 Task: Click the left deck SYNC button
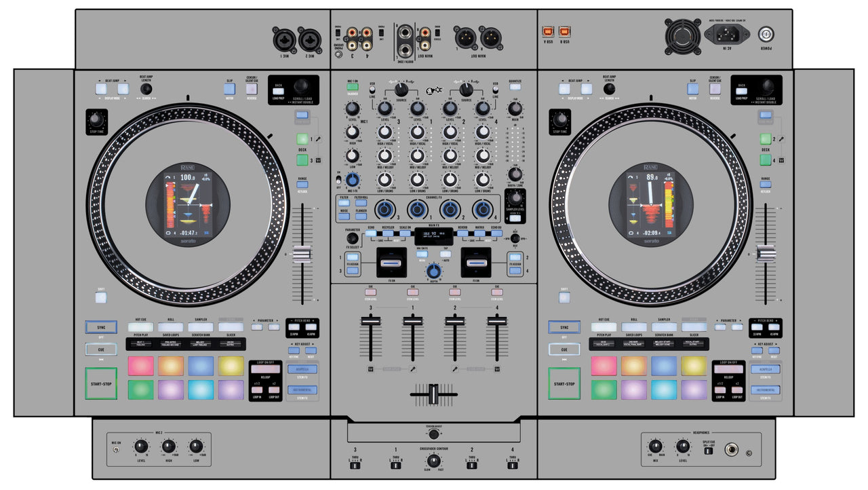[x=100, y=327]
